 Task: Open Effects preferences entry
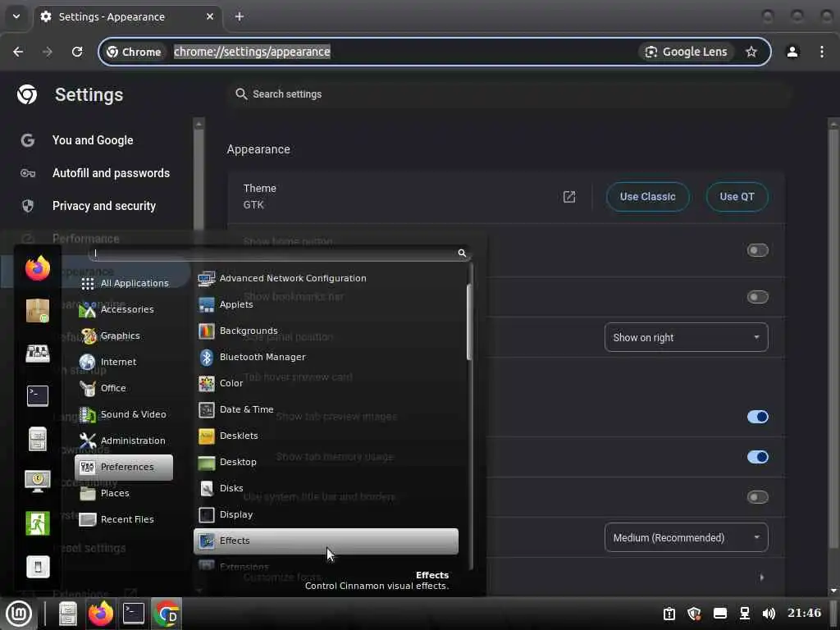coord(326,541)
